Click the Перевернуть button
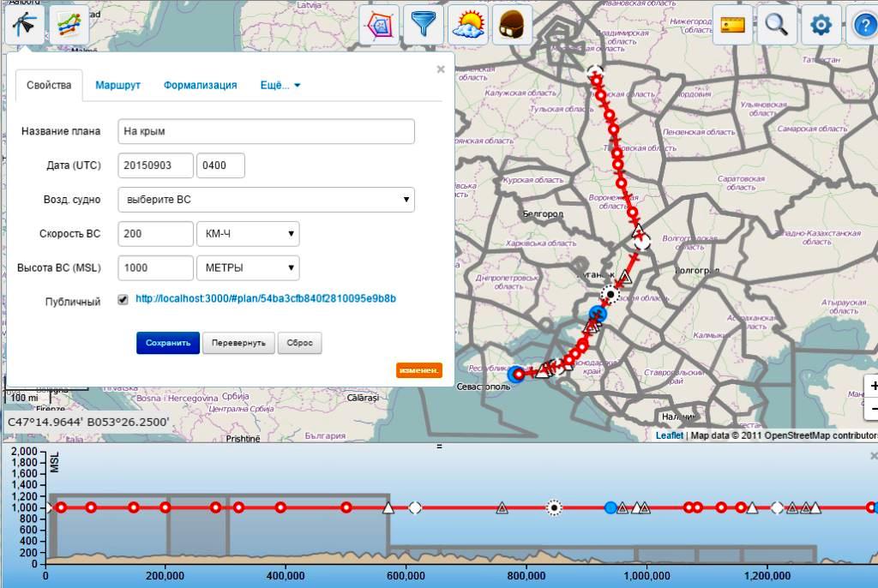This screenshot has width=878, height=588. click(239, 343)
